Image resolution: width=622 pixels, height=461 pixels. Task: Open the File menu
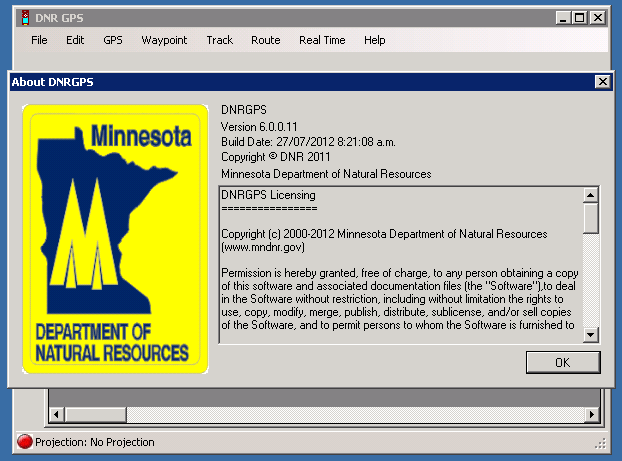tap(39, 40)
